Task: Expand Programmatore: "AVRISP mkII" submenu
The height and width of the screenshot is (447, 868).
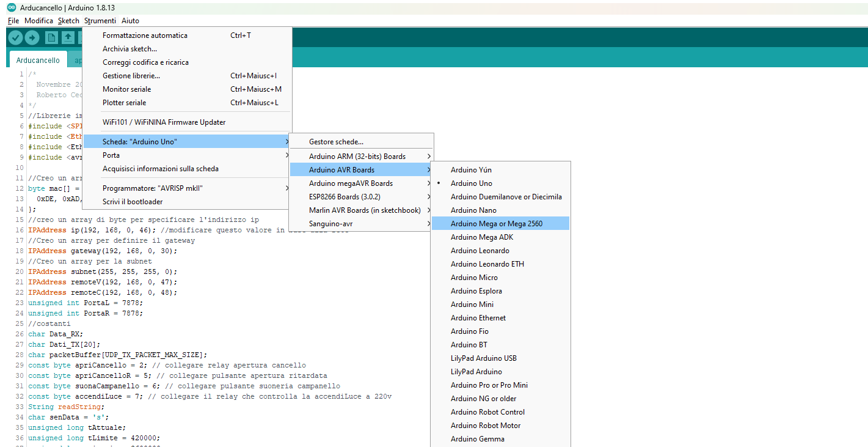Action: [x=187, y=188]
